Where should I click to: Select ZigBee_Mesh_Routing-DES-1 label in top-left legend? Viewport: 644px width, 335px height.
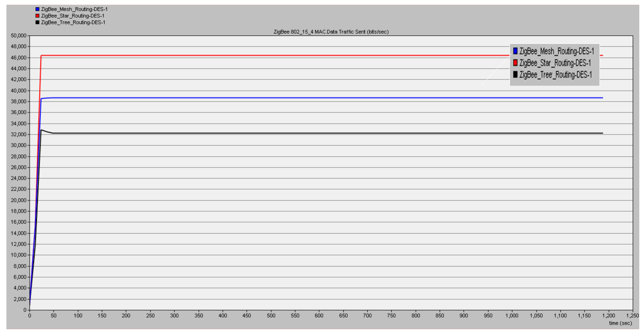click(74, 9)
